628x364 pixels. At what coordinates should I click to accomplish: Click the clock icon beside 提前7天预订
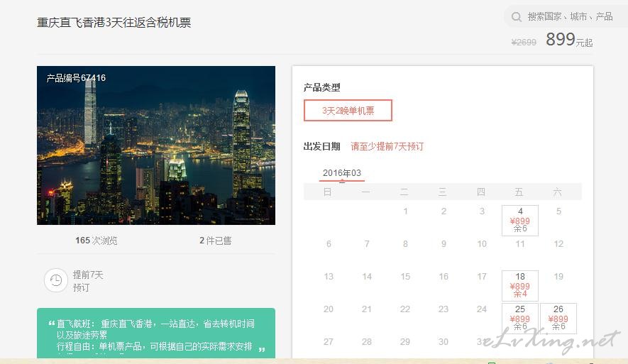[55, 280]
